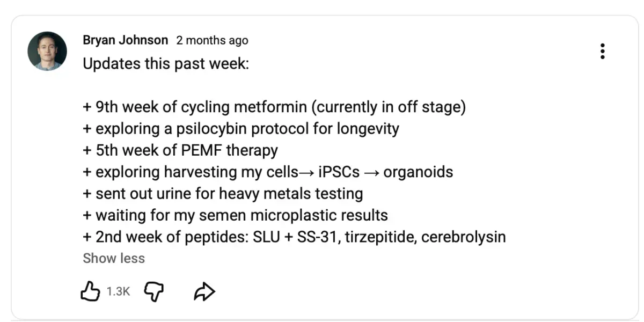Like Bryan Johnson's comment with thumbs up
Viewport: 644px width, 322px height.
[90, 291]
